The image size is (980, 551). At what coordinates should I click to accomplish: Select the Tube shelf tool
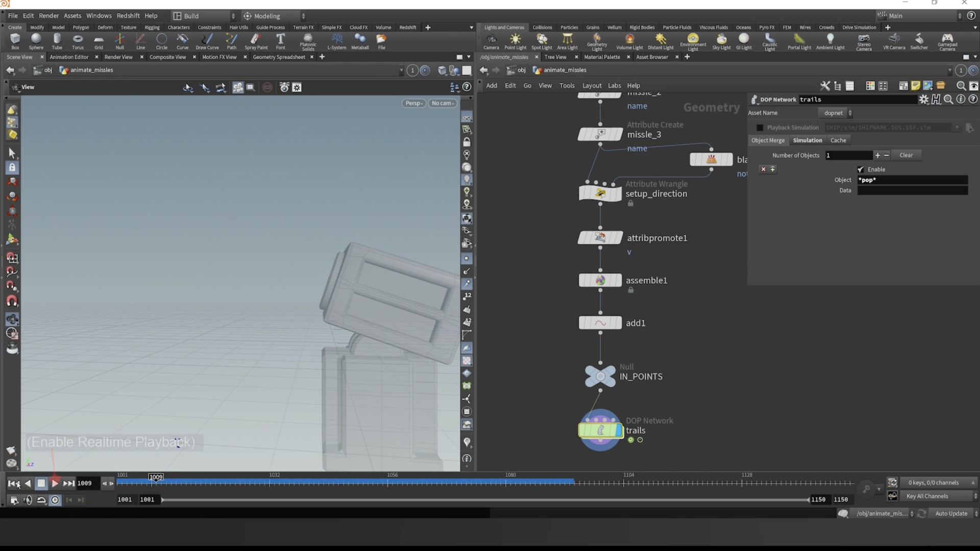pos(57,41)
